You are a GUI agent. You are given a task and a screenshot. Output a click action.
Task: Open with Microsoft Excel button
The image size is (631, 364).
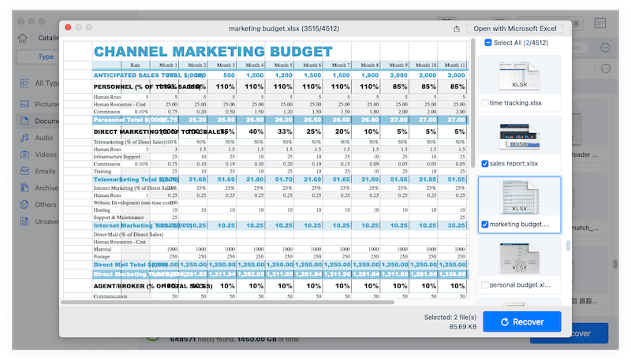pos(515,28)
